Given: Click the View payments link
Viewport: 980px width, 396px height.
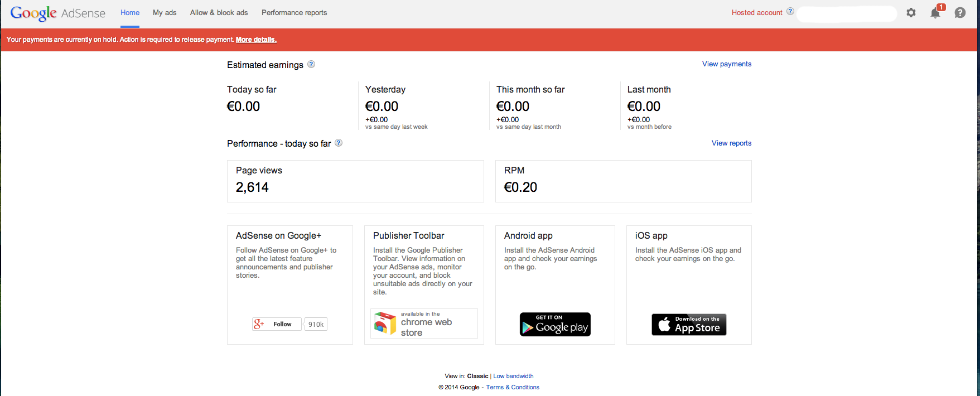Looking at the screenshot, I should click(726, 64).
